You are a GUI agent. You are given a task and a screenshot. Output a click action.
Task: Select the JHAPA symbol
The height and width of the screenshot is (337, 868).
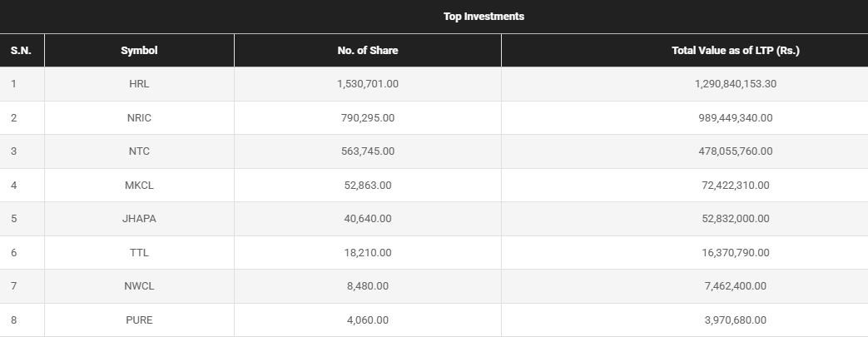pos(139,219)
